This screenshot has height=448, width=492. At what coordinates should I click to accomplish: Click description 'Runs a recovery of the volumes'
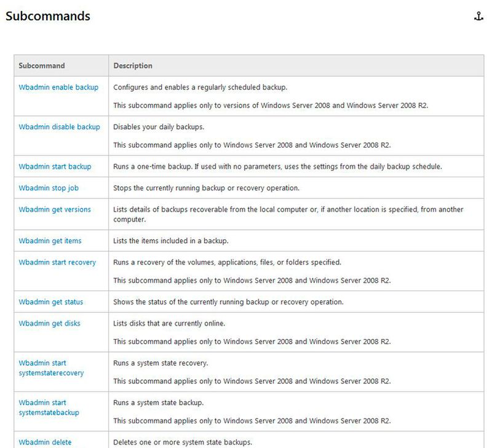tap(227, 262)
